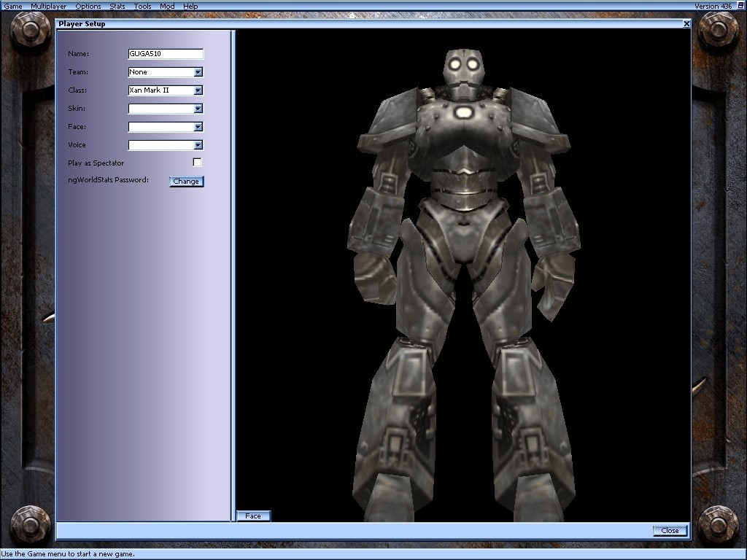Open the Tools menu
Image resolution: width=747 pixels, height=560 pixels.
tap(142, 6)
